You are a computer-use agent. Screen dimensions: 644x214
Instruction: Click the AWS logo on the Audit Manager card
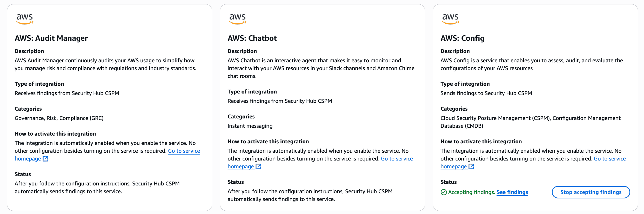pyautogui.click(x=25, y=19)
